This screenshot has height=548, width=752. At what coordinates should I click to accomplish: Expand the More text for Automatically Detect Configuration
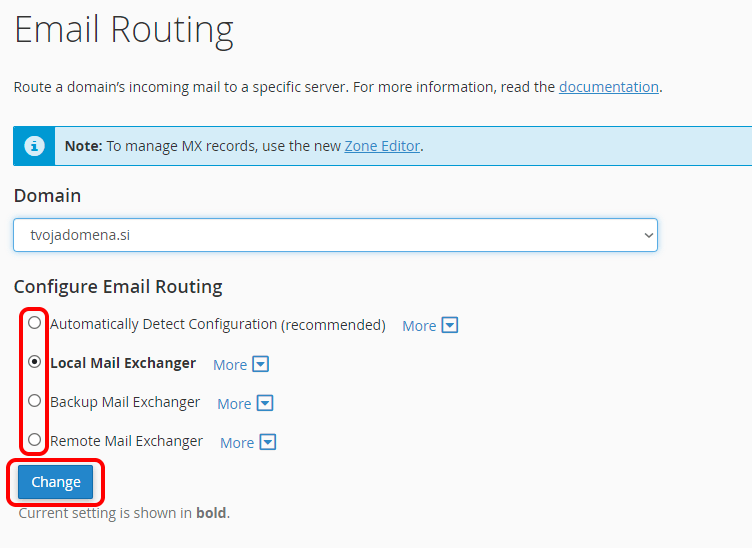pyautogui.click(x=419, y=326)
